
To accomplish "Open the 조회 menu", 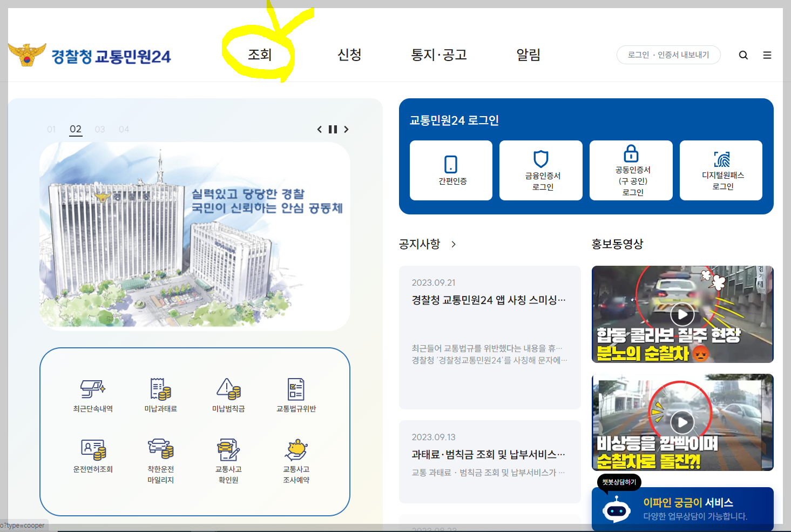I will pos(260,55).
